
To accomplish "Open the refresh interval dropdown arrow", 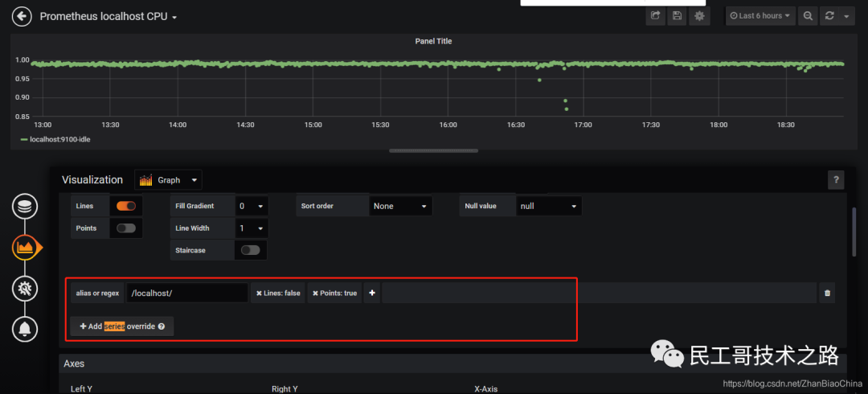I will (846, 15).
